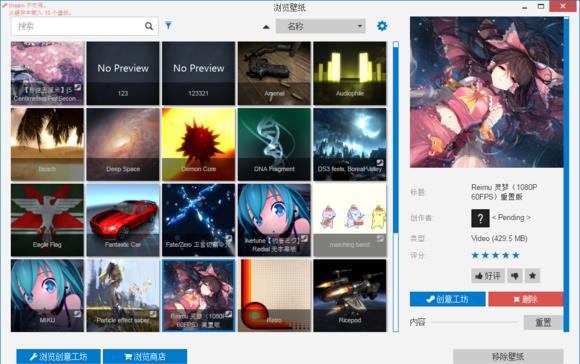This screenshot has height=364, width=580.
Task: Minimize the wallpaper browser window
Action: (x=525, y=7)
